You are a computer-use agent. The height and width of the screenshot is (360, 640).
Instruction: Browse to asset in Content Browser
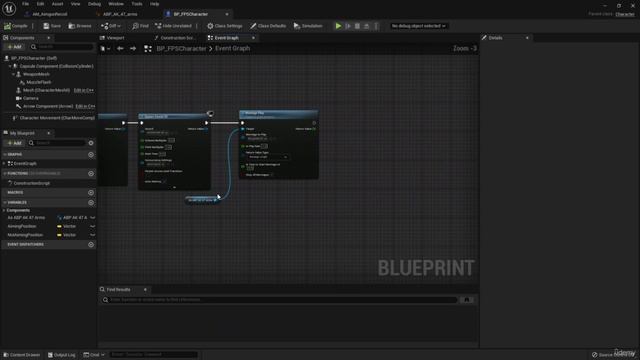click(x=80, y=26)
